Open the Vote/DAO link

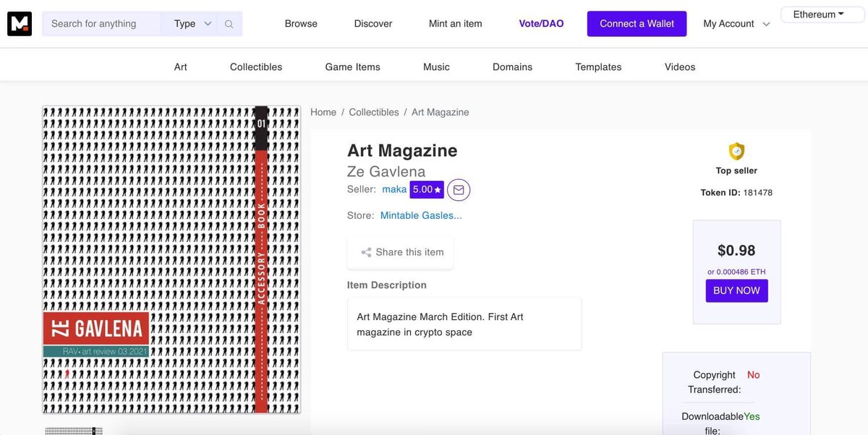click(541, 24)
